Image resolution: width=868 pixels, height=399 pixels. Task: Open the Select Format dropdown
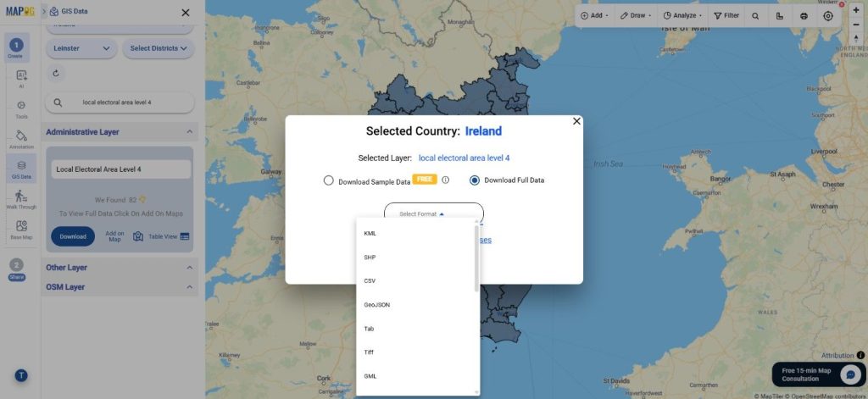tap(433, 213)
